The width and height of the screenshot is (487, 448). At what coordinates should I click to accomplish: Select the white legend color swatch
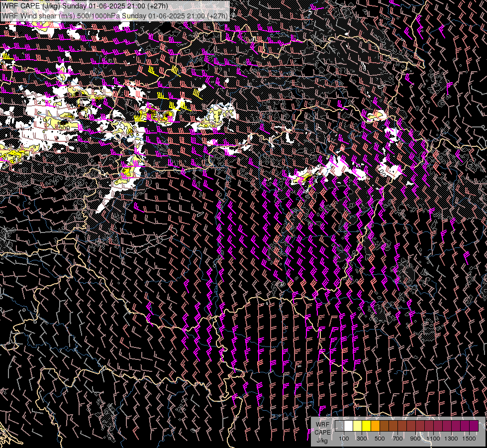349,426
